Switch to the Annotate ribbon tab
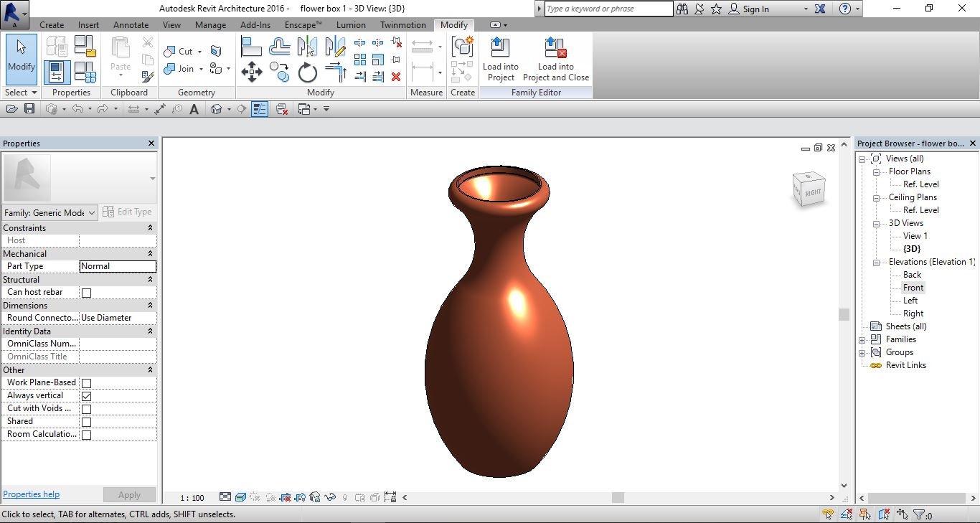The image size is (980, 523). 131,24
